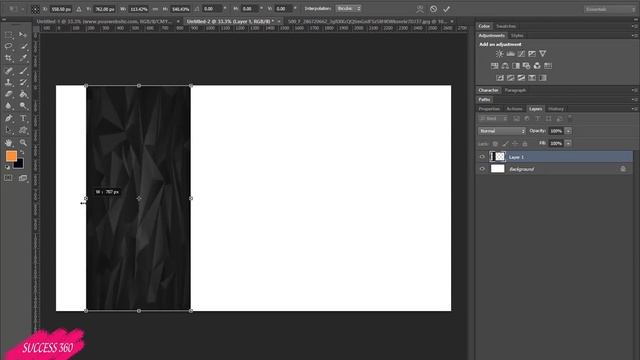
Task: Commit the transform with the checkmark
Action: (x=447, y=9)
